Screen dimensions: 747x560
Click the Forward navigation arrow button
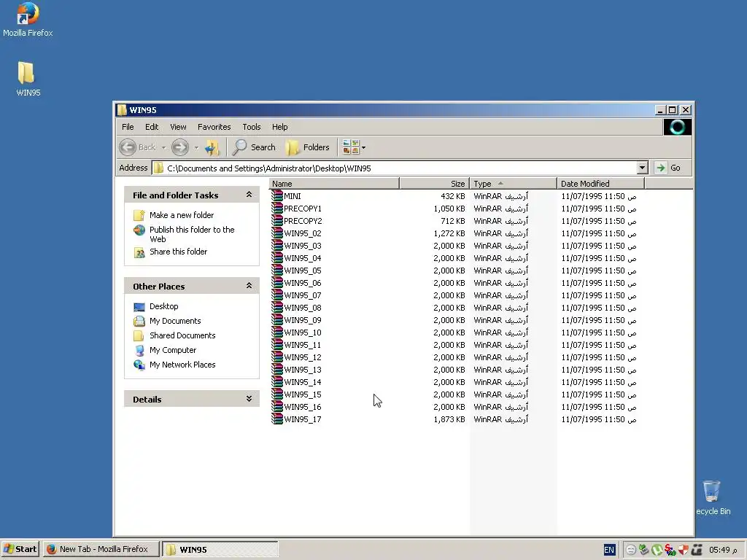pos(180,147)
